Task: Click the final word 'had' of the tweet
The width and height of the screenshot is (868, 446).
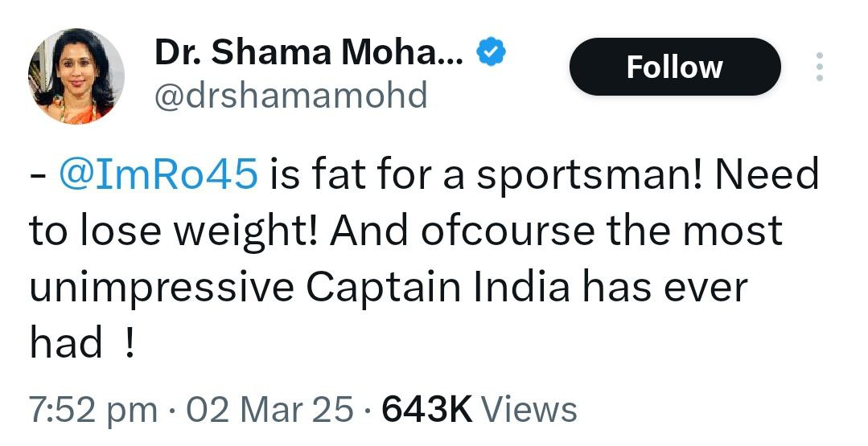Action: pos(66,344)
